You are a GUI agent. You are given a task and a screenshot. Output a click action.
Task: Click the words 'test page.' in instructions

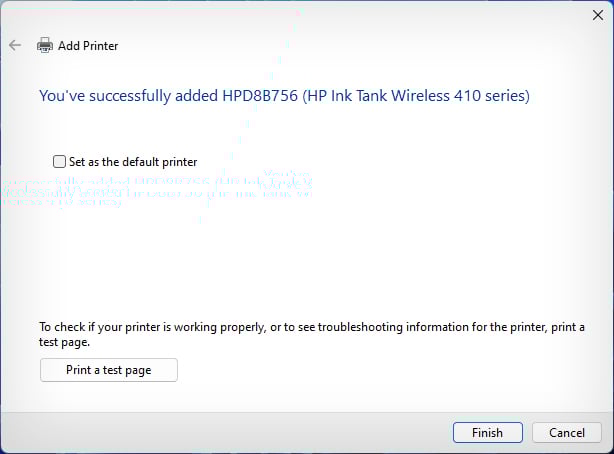coord(64,342)
